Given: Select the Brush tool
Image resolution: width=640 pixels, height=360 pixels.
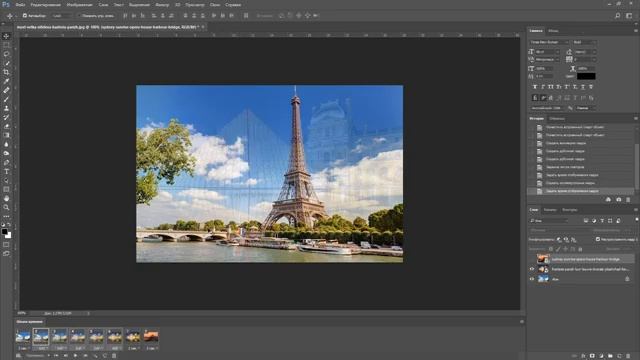Looking at the screenshot, I should coord(6,99).
